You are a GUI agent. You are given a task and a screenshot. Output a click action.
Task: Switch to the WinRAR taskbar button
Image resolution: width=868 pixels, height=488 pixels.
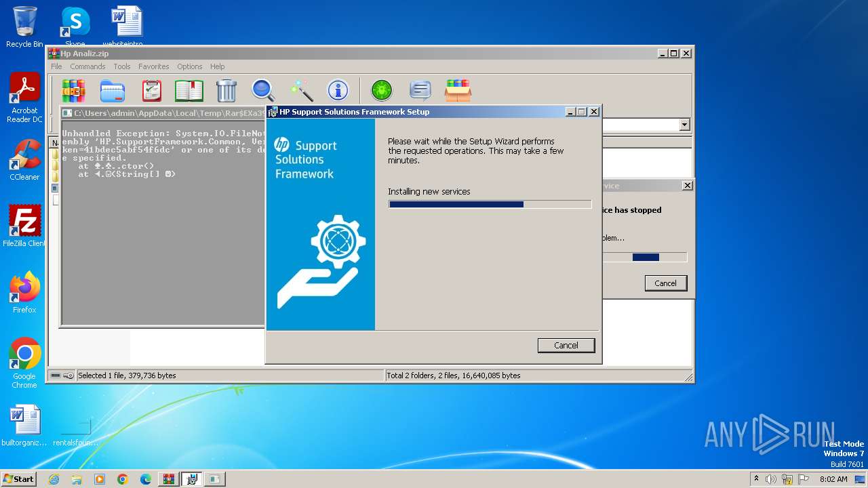click(x=169, y=479)
